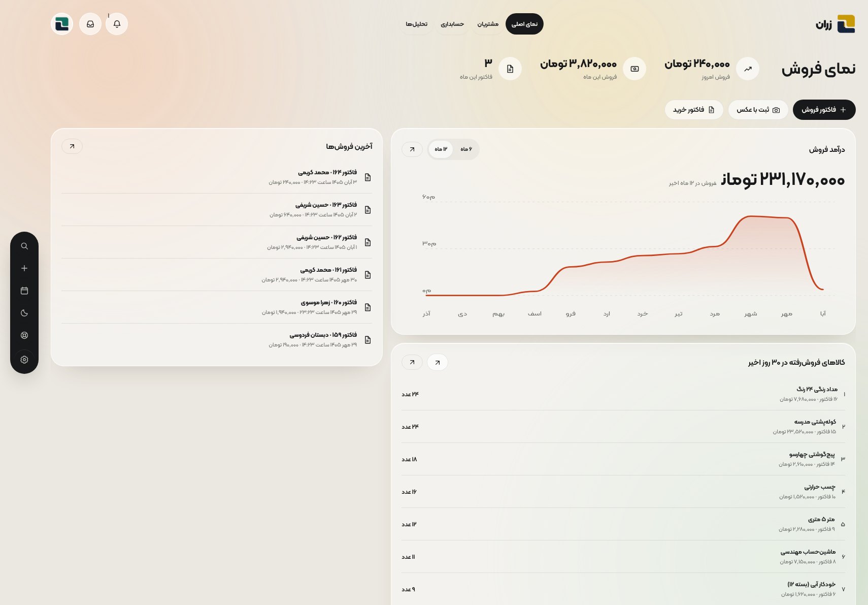Select product مداد رنگی ۲۴ رنگ
The height and width of the screenshot is (605, 868).
(623, 394)
